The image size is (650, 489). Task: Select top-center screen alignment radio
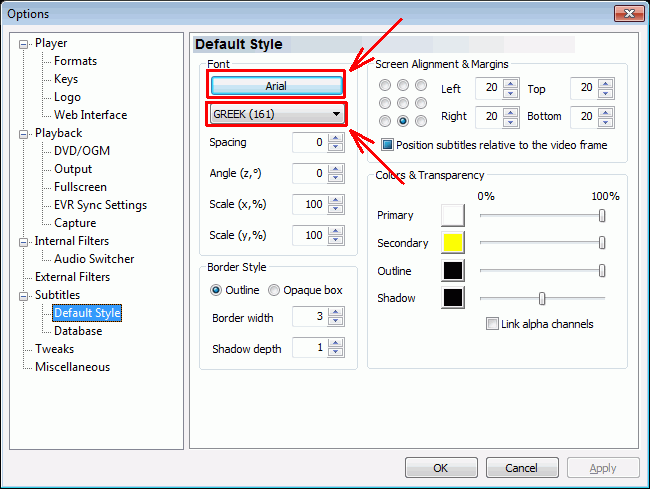click(403, 85)
